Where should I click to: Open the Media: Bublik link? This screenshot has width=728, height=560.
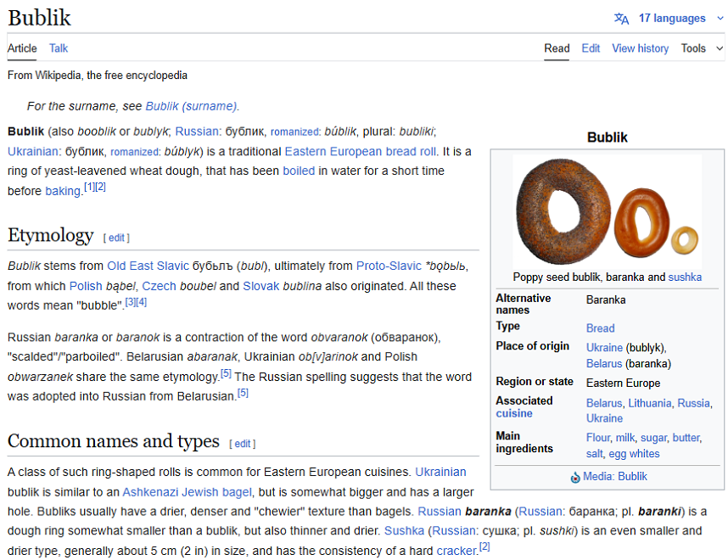614,476
